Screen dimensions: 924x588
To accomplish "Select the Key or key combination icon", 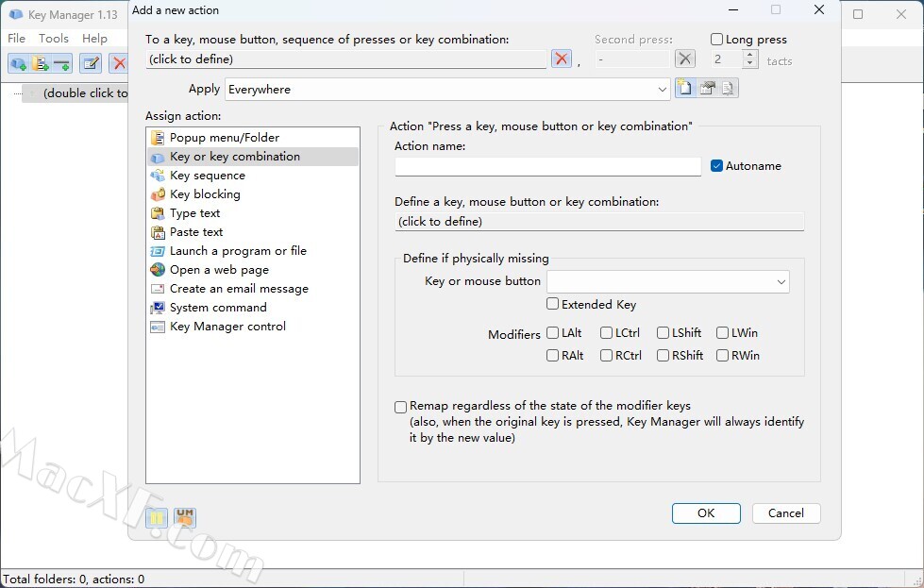I will pos(158,157).
